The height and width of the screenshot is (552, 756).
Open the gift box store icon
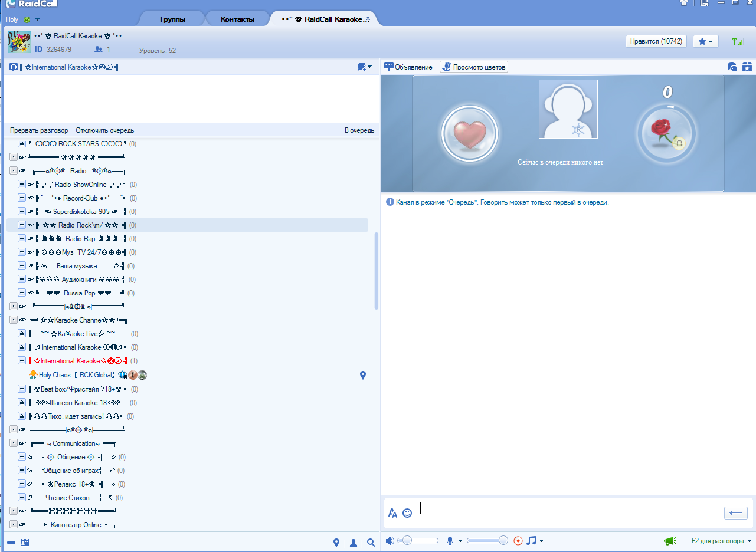tap(747, 67)
